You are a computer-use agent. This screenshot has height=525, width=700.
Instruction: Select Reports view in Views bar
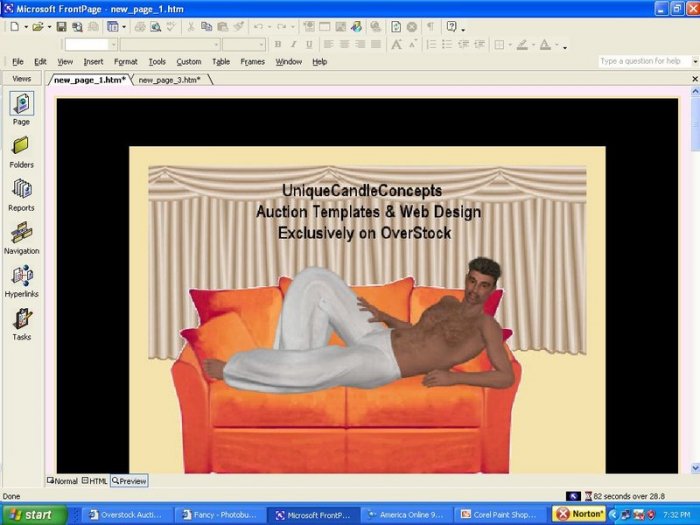point(21,195)
